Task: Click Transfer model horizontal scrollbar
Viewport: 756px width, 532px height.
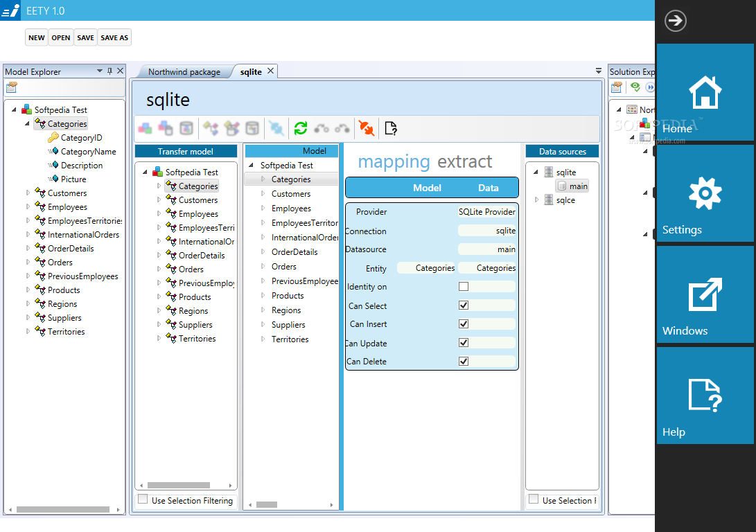Action: click(x=178, y=486)
